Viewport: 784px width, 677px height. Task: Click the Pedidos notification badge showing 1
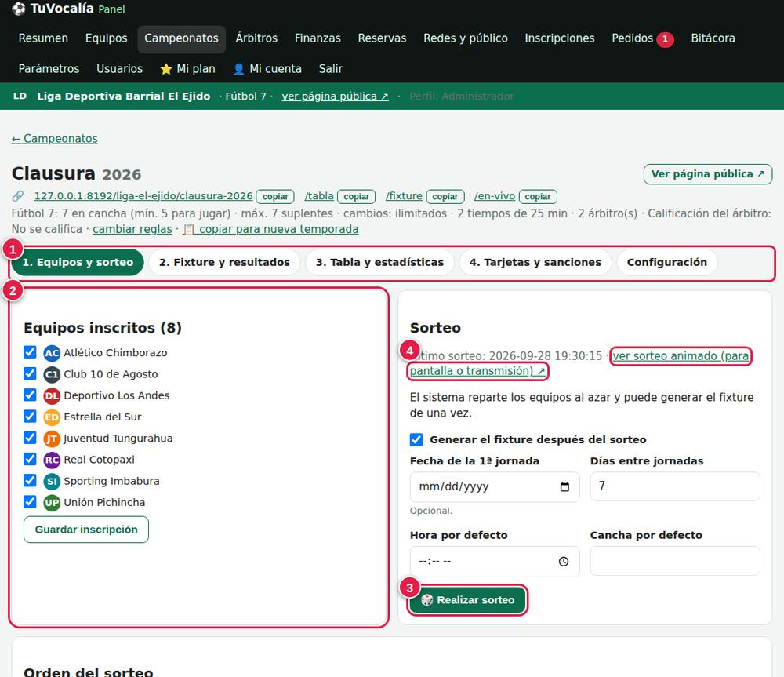[x=665, y=39]
